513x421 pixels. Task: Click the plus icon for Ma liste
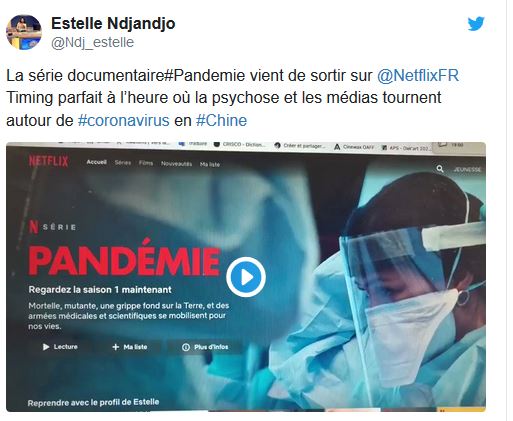115,347
